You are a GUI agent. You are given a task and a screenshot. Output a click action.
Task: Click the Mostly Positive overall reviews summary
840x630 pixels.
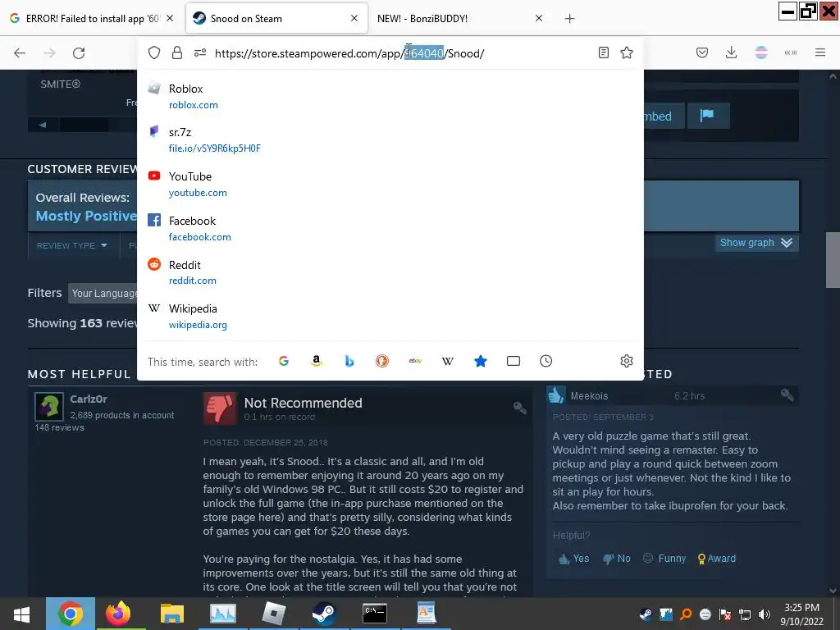(85, 216)
